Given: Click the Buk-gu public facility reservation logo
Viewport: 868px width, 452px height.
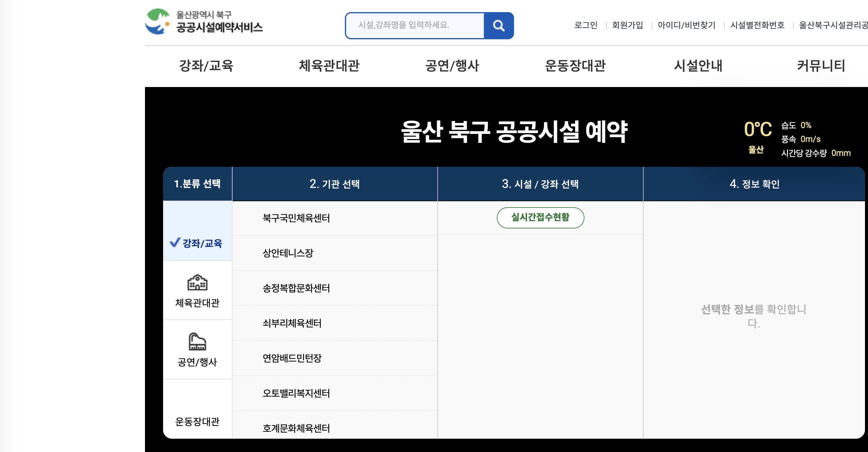Looking at the screenshot, I should click(x=204, y=21).
